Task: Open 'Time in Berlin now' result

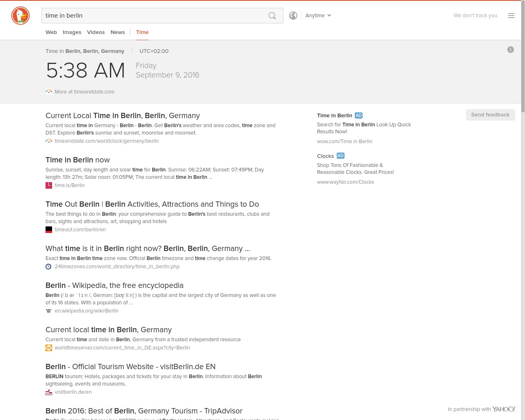Action: coord(78,160)
